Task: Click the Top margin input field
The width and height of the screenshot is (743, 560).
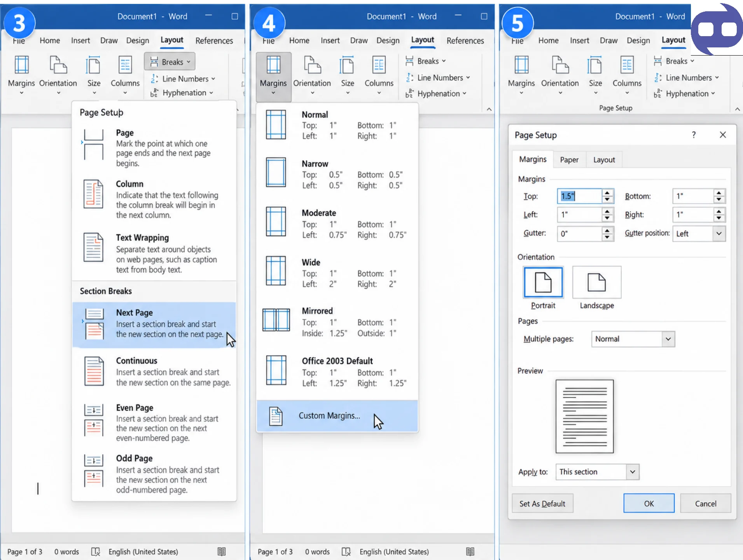Action: pyautogui.click(x=579, y=196)
